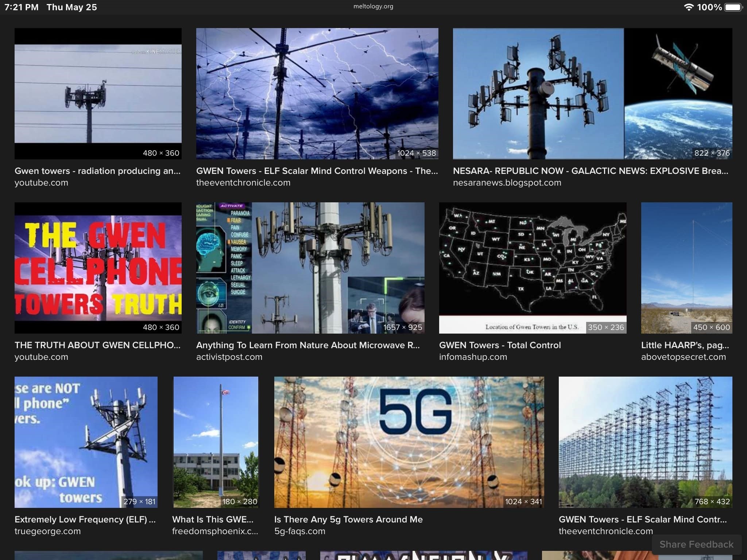Click youtube.com under Gwen towers radiation result
747x560 pixels.
click(x=41, y=183)
